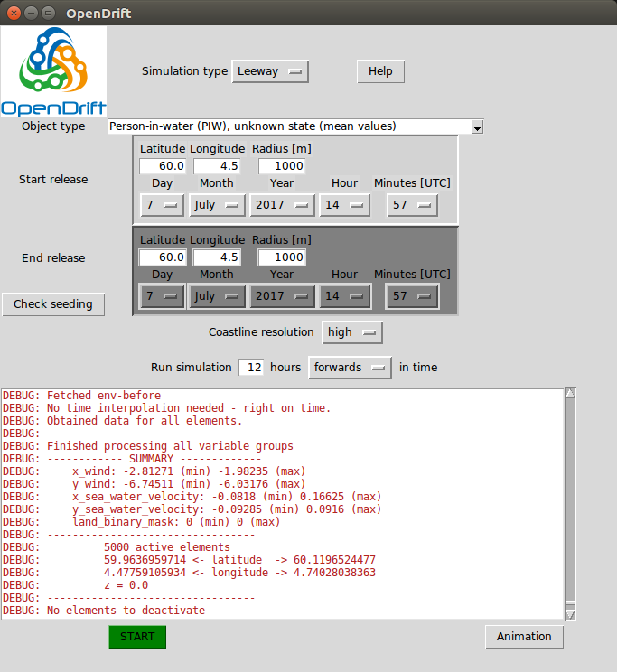
Task: Open End release Minutes dropdown
Action: click(413, 296)
